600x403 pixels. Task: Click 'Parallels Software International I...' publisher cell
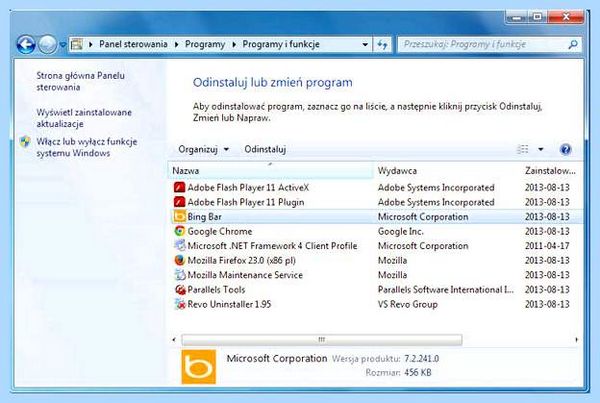pyautogui.click(x=446, y=289)
